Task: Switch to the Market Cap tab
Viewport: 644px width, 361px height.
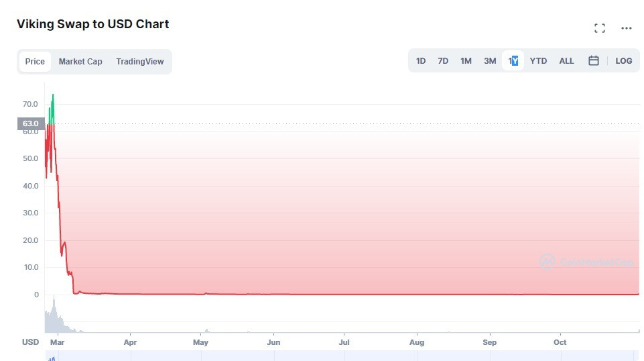Action: pyautogui.click(x=80, y=62)
